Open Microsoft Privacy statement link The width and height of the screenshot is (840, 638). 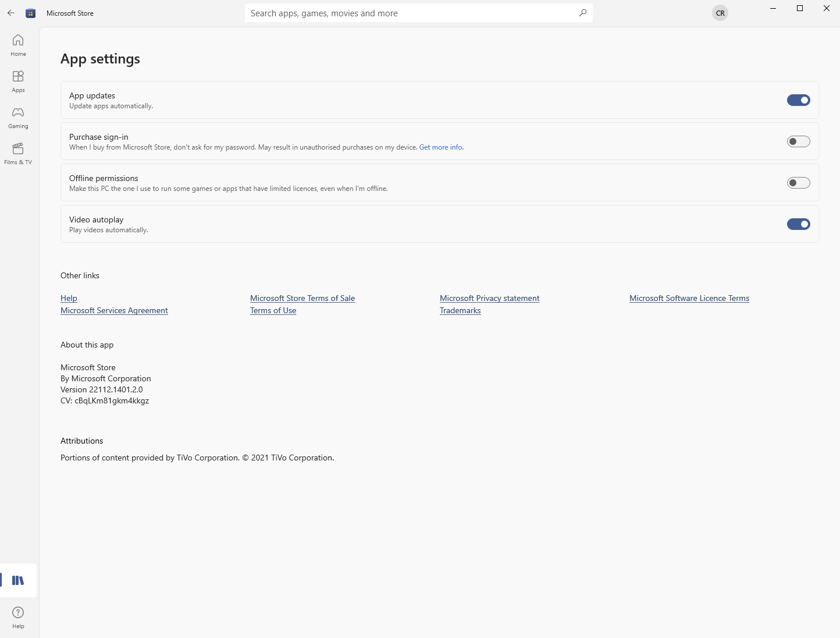click(489, 298)
